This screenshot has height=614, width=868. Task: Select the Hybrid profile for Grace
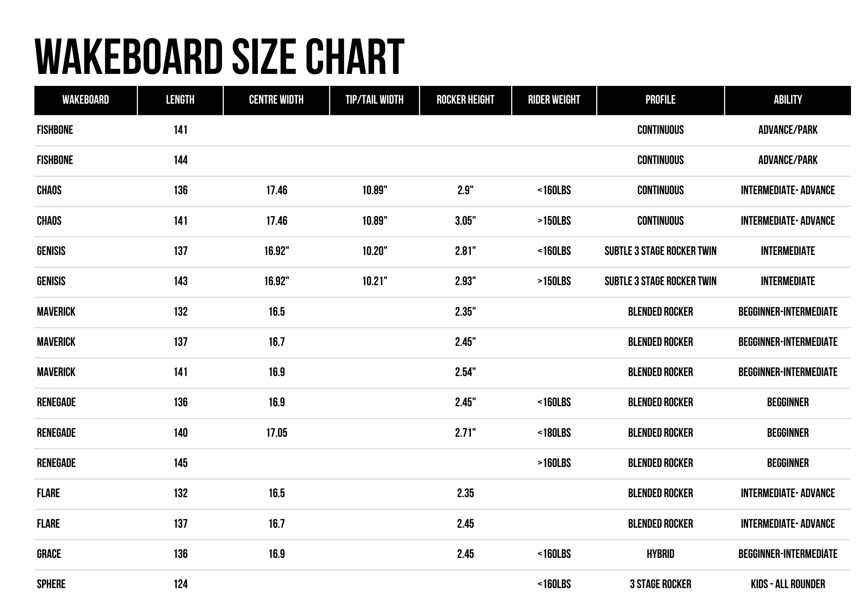click(660, 554)
